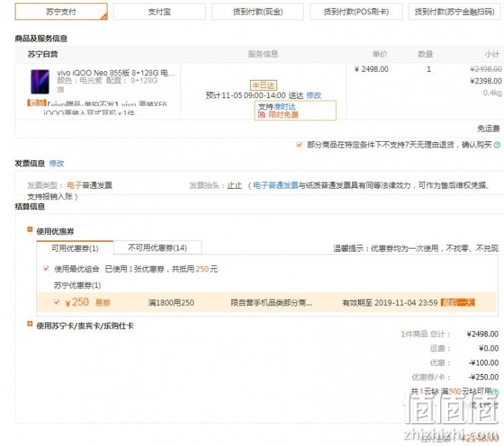Toggle the ¥250 易券 coupon checkbox

pyautogui.click(x=57, y=302)
